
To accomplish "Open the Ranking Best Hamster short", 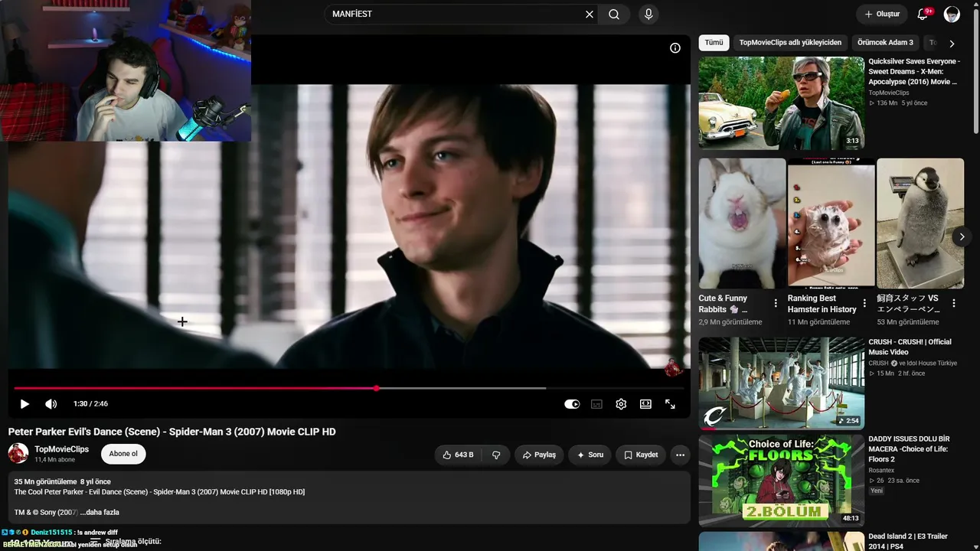I will (x=831, y=223).
